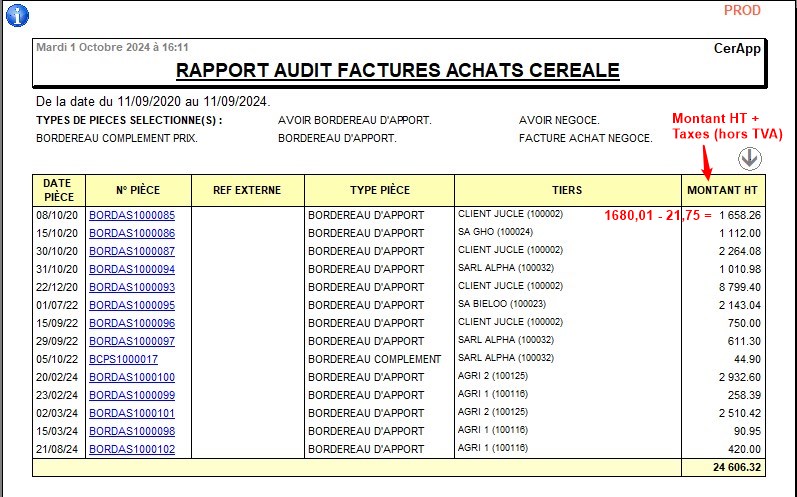Viewport: 797px width, 497px height.
Task: Open piece link BORDAS1000085
Action: point(131,215)
